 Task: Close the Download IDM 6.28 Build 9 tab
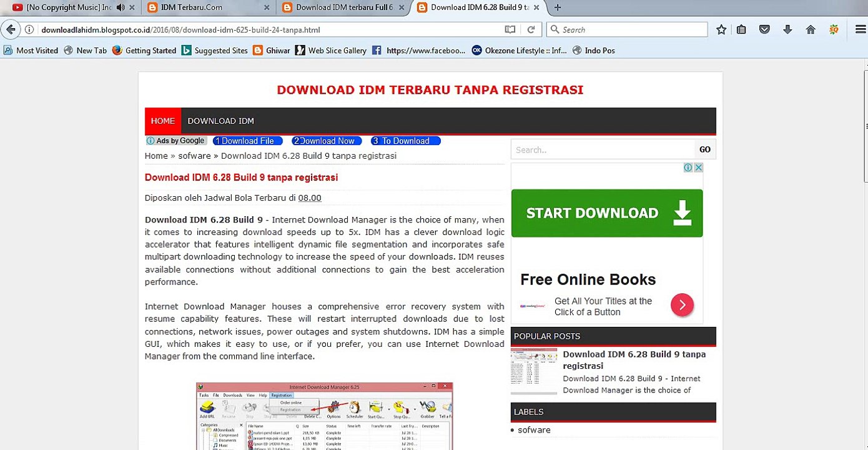coord(537,7)
